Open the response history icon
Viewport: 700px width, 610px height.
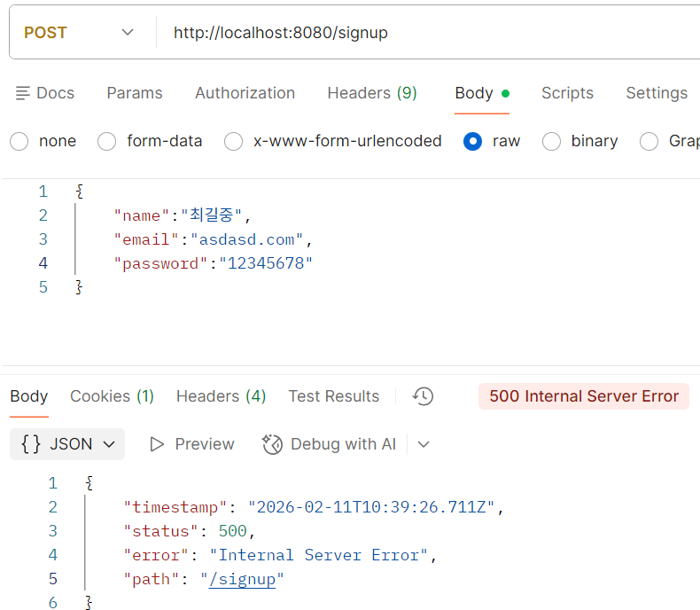point(423,396)
